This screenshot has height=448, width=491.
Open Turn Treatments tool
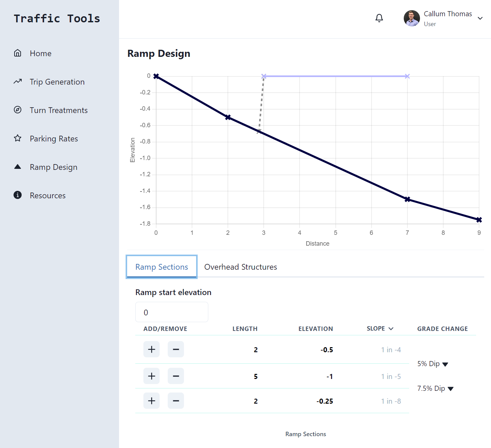[59, 110]
